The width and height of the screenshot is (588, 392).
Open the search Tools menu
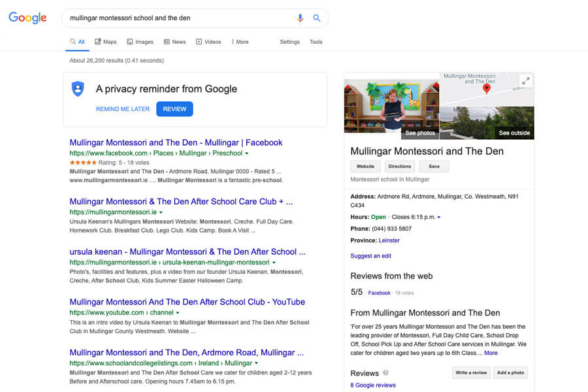pyautogui.click(x=316, y=42)
